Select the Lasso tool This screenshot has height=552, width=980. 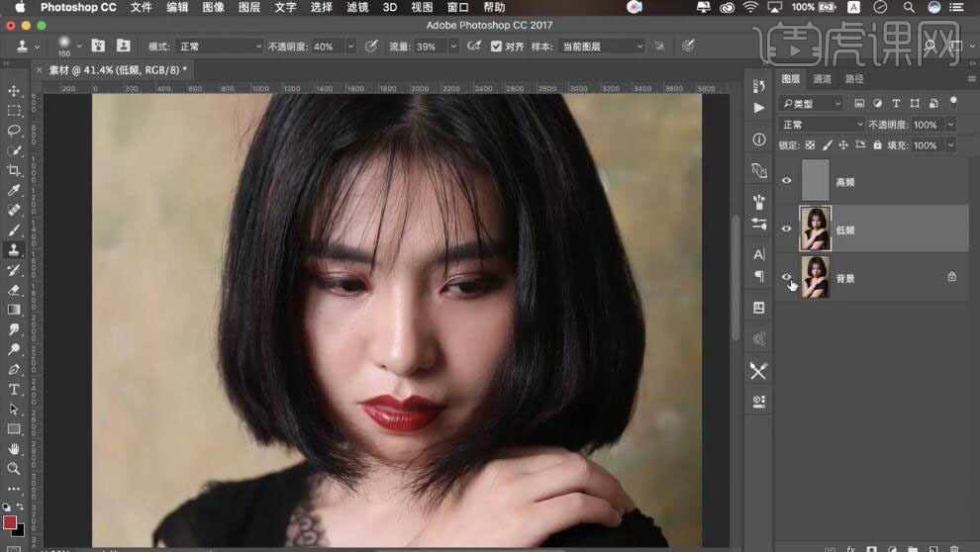pyautogui.click(x=14, y=131)
